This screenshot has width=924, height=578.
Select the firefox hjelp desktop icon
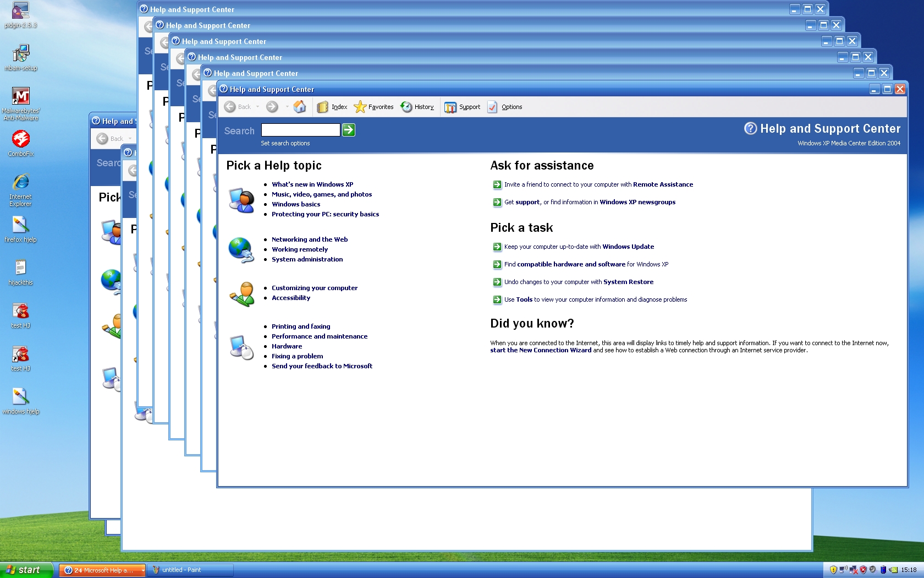point(20,230)
